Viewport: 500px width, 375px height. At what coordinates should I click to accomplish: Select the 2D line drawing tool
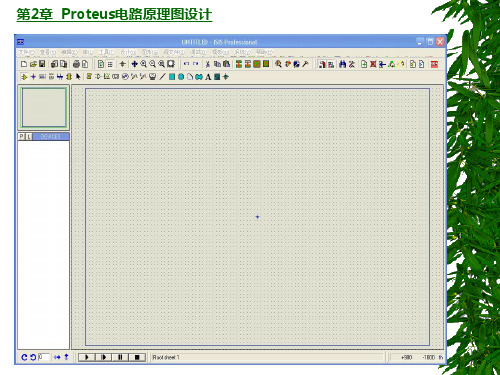point(162,77)
